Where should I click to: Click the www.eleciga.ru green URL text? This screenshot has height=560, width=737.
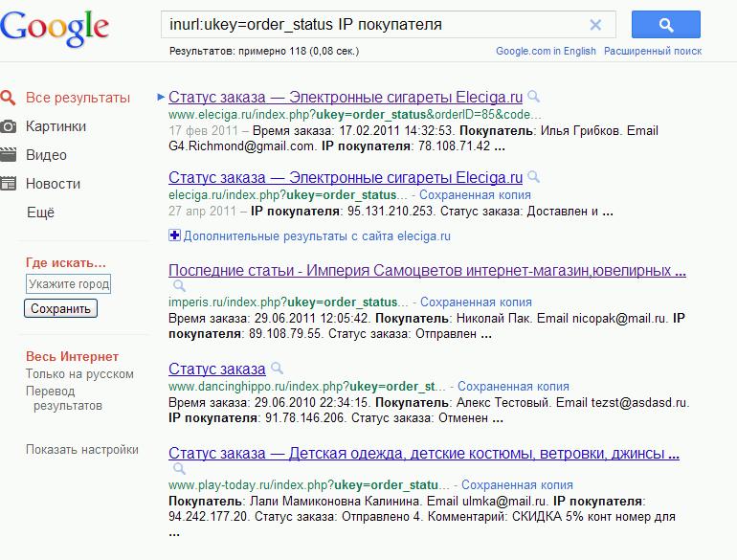(355, 114)
